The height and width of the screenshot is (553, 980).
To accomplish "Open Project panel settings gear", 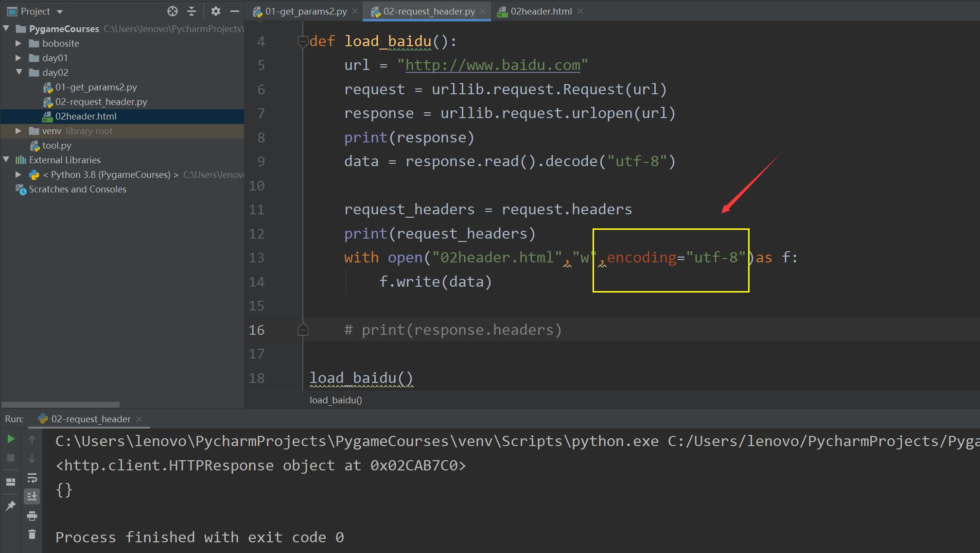I will point(216,11).
